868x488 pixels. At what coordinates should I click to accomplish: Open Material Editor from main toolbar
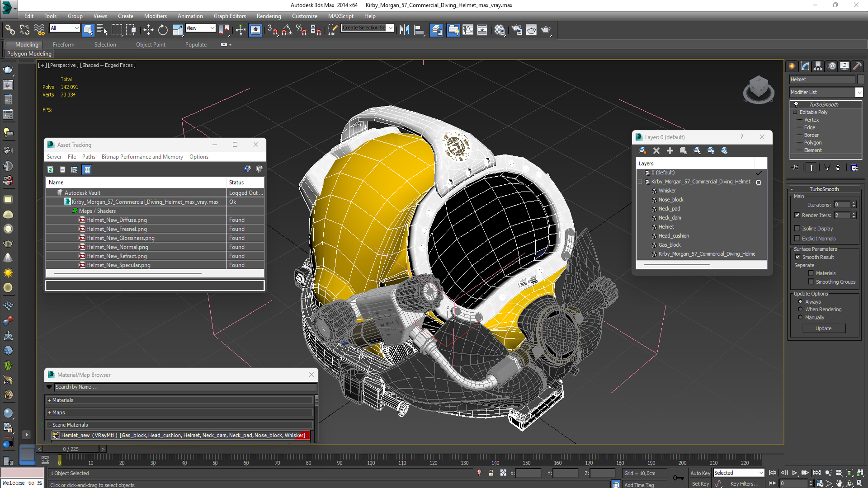pyautogui.click(x=499, y=30)
